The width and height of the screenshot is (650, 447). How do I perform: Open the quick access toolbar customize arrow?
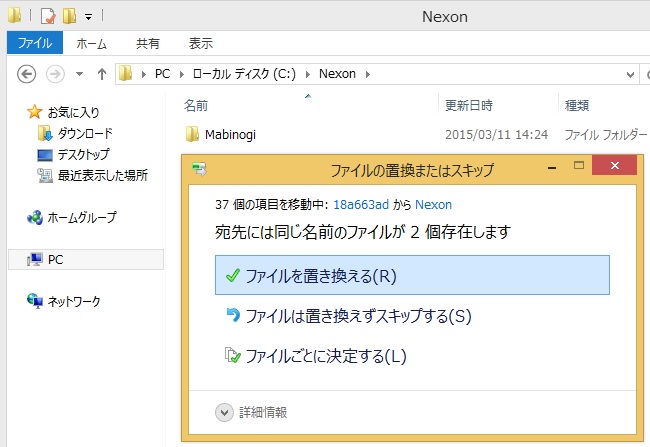[88, 17]
